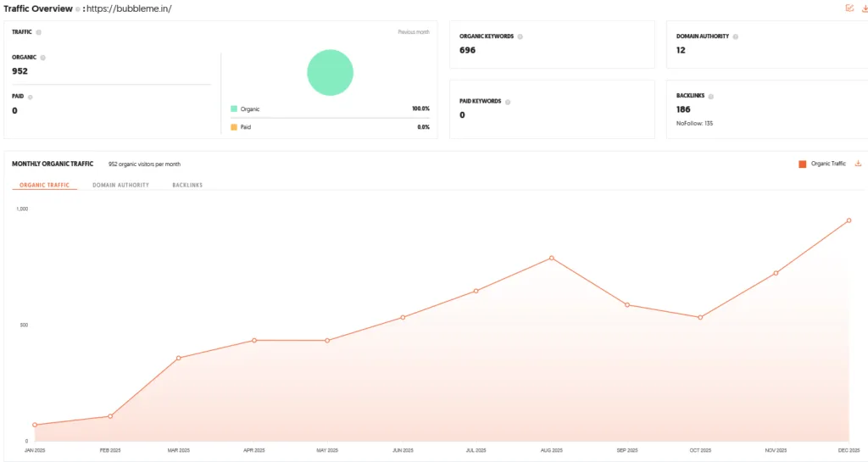Click the green Organic legend swatch
The image size is (868, 462).
234,109
